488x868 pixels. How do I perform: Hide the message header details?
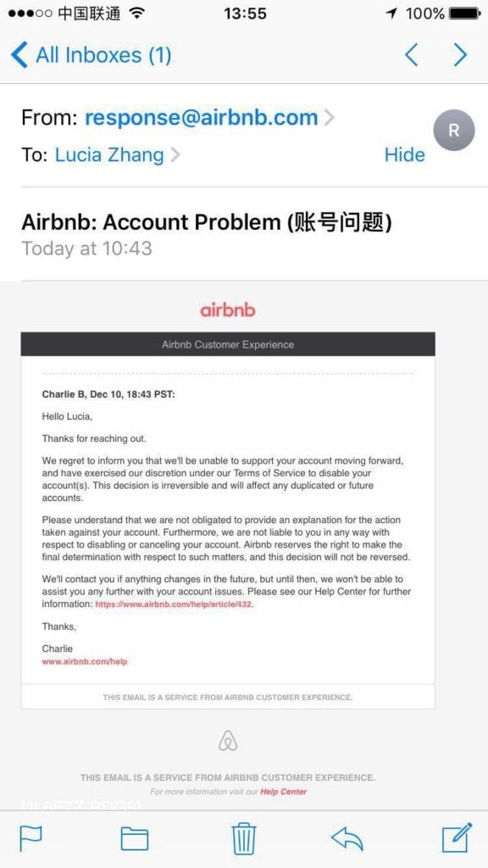pos(404,155)
